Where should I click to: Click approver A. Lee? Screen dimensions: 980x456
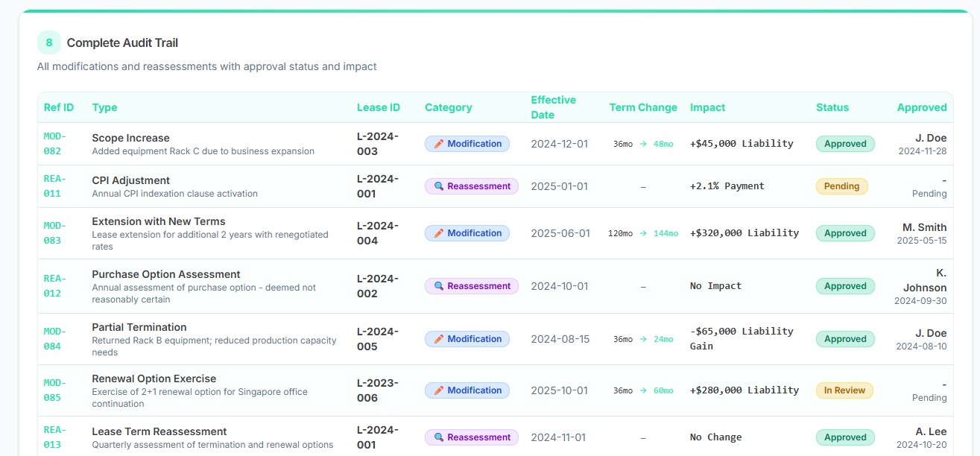(932, 431)
